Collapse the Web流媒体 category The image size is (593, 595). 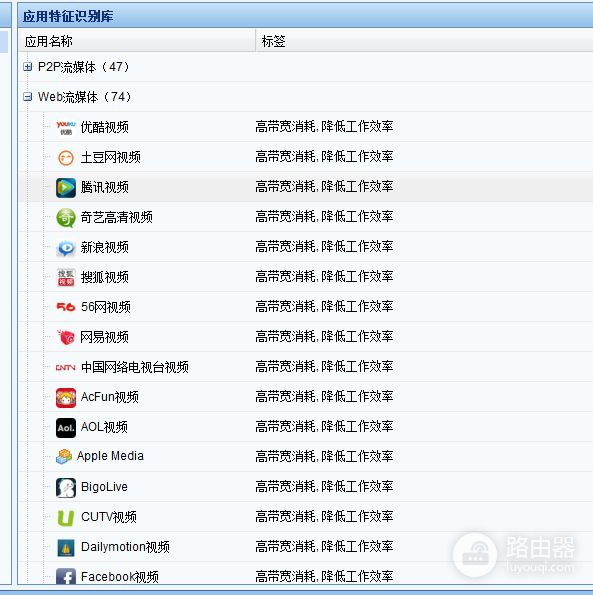coord(27,97)
